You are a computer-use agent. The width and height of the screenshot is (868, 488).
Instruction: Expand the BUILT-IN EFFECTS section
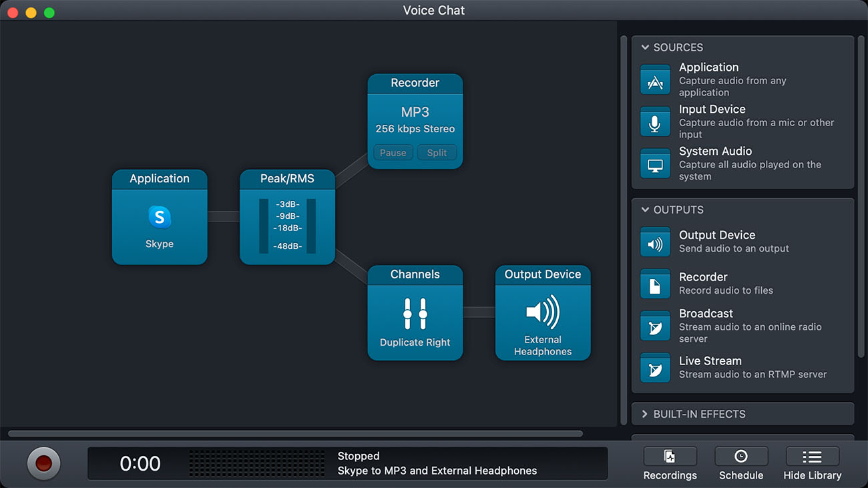pyautogui.click(x=645, y=414)
